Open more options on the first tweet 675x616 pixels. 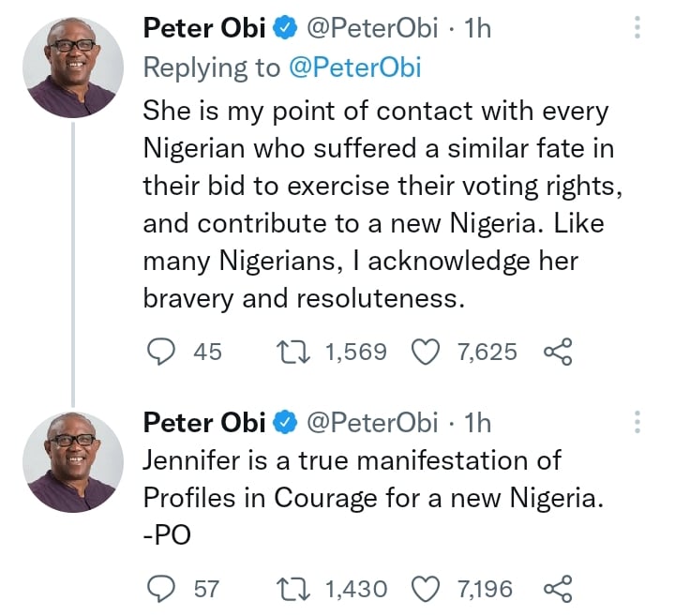638,28
